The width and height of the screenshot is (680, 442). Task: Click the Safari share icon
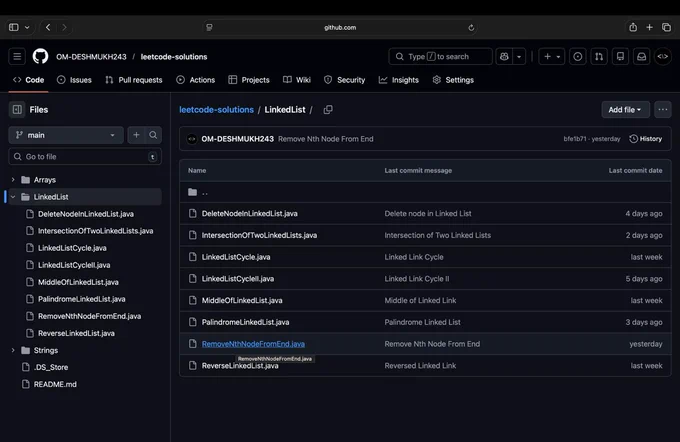pyautogui.click(x=633, y=27)
